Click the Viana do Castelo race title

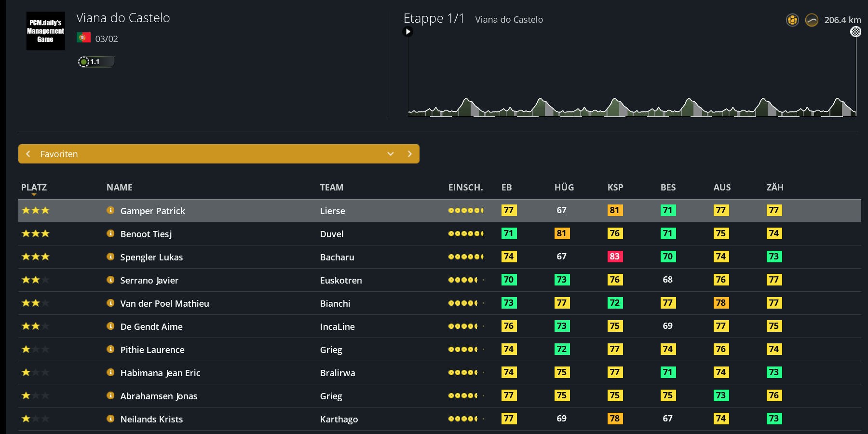click(x=123, y=18)
